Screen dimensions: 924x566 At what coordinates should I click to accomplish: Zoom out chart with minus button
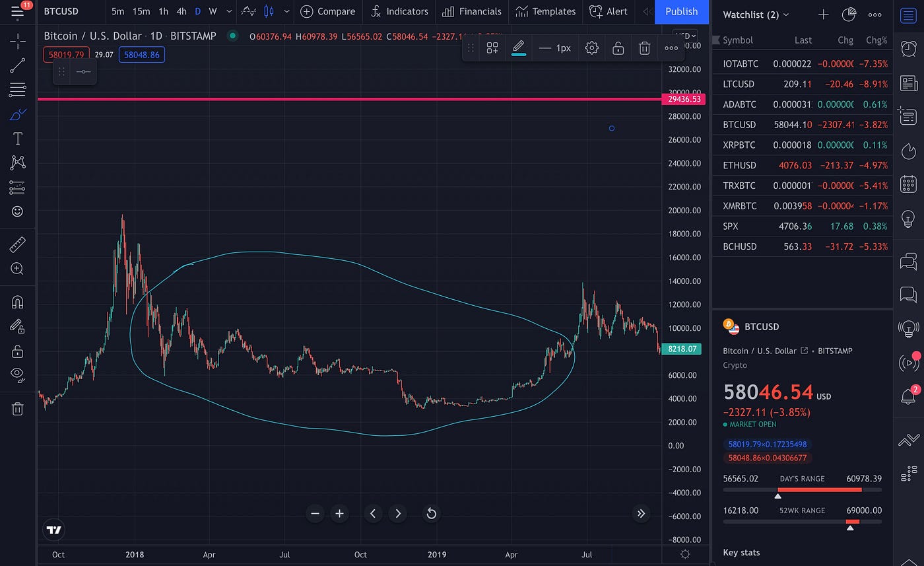315,513
